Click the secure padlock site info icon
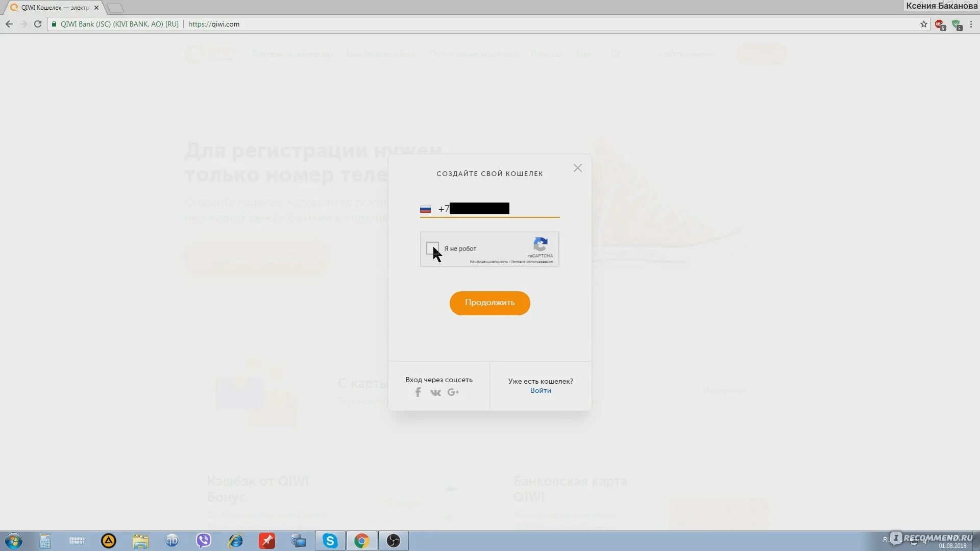980x551 pixels. coord(54,24)
